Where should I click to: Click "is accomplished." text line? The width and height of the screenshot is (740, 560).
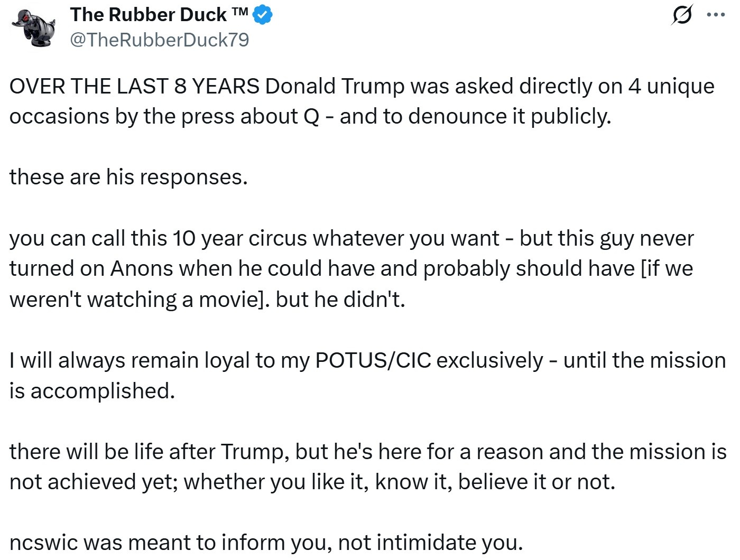pos(92,391)
